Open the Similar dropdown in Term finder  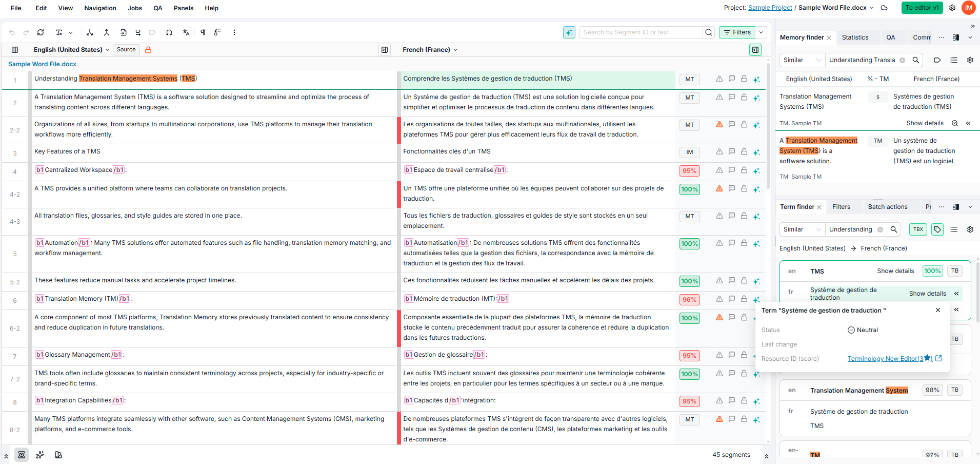802,229
